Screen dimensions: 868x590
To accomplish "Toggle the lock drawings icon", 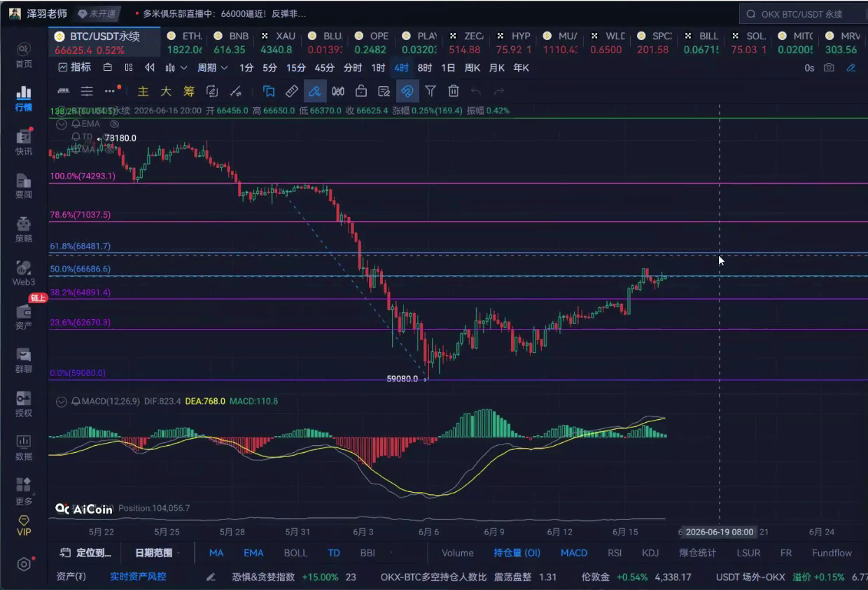I will (361, 91).
